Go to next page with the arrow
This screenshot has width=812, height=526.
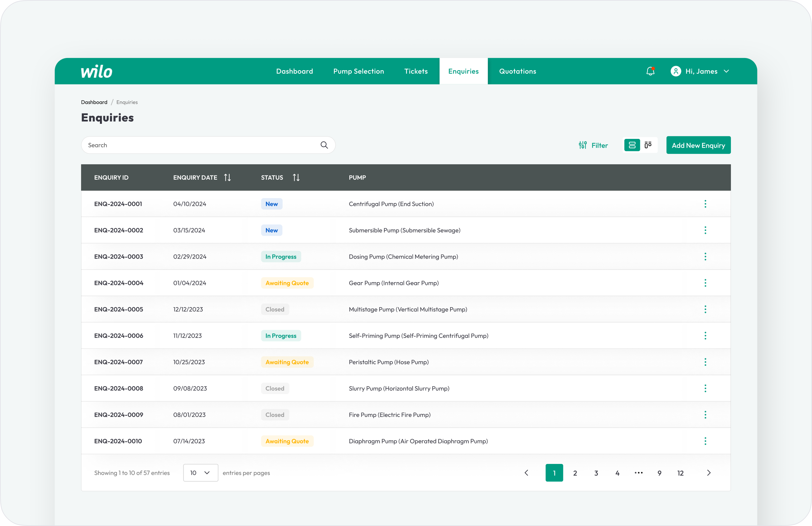point(709,473)
